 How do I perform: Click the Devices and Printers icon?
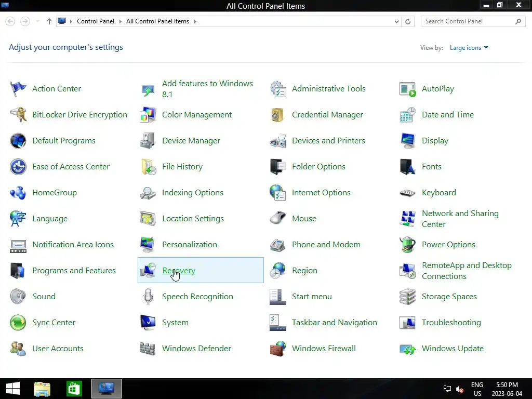pyautogui.click(x=278, y=141)
